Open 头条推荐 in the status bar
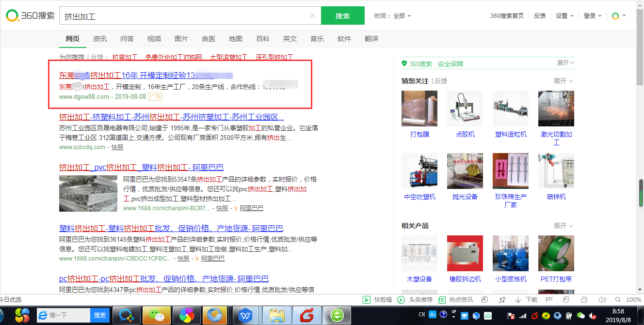Image resolution: width=644 pixels, height=325 pixels. 415,300
